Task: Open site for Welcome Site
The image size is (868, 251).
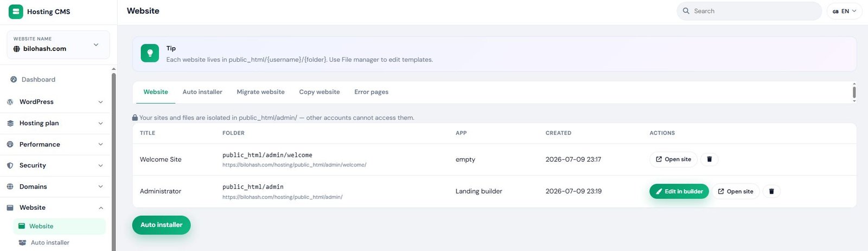Action: (673, 159)
